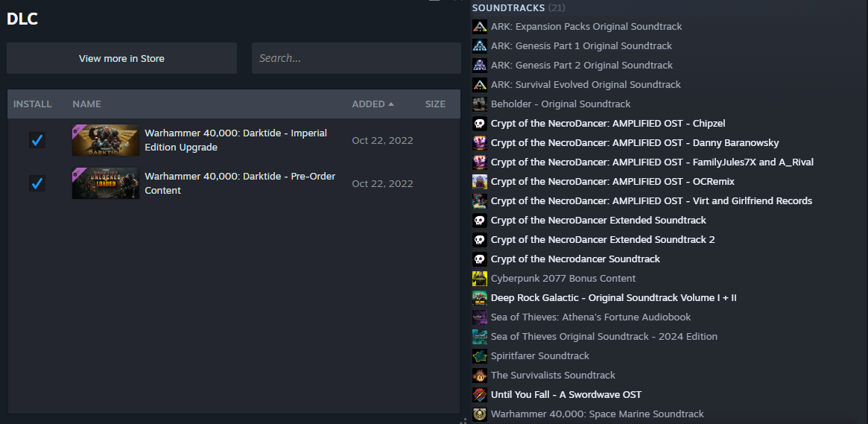Screen dimensions: 868x424
Task: Uncheck install for Pre-Order Content DLC
Action: click(37, 183)
